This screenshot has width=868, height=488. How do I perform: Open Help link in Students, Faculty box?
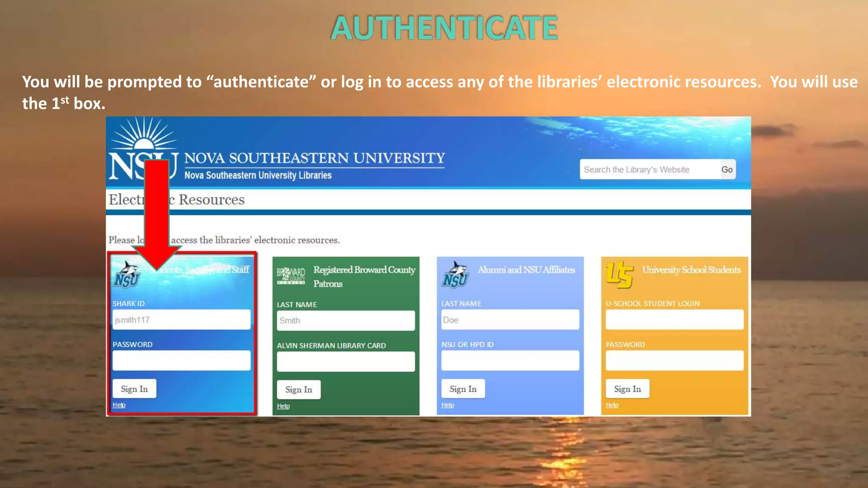[119, 405]
